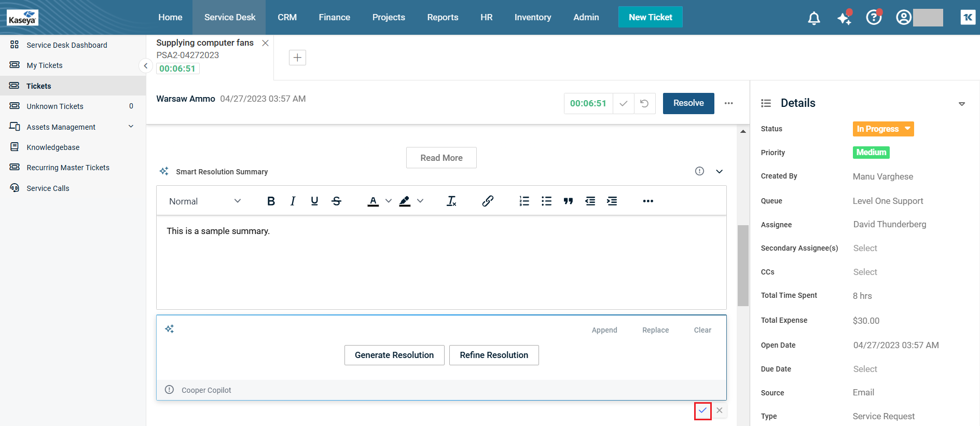980x426 pixels.
Task: Click the Generate Resolution button
Action: (x=394, y=355)
